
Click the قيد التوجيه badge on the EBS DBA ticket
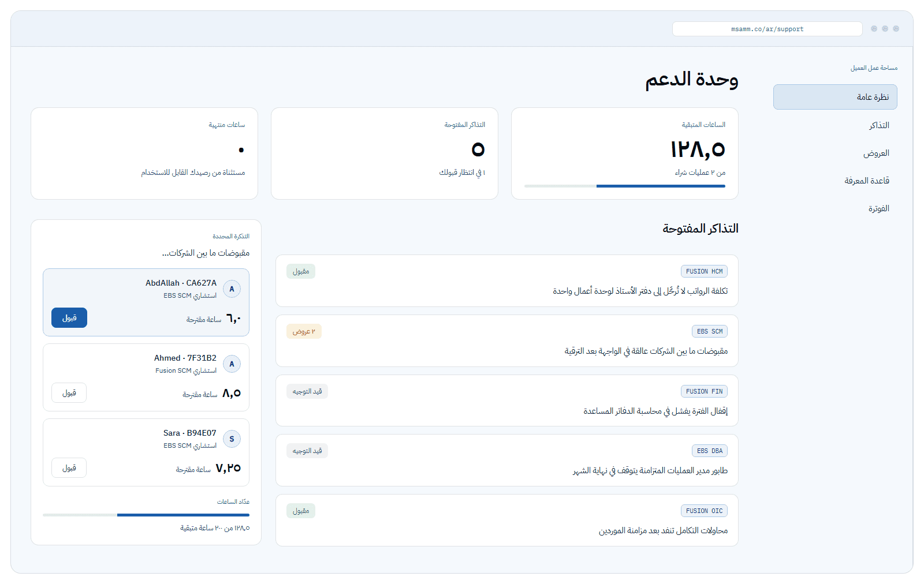[x=307, y=451]
